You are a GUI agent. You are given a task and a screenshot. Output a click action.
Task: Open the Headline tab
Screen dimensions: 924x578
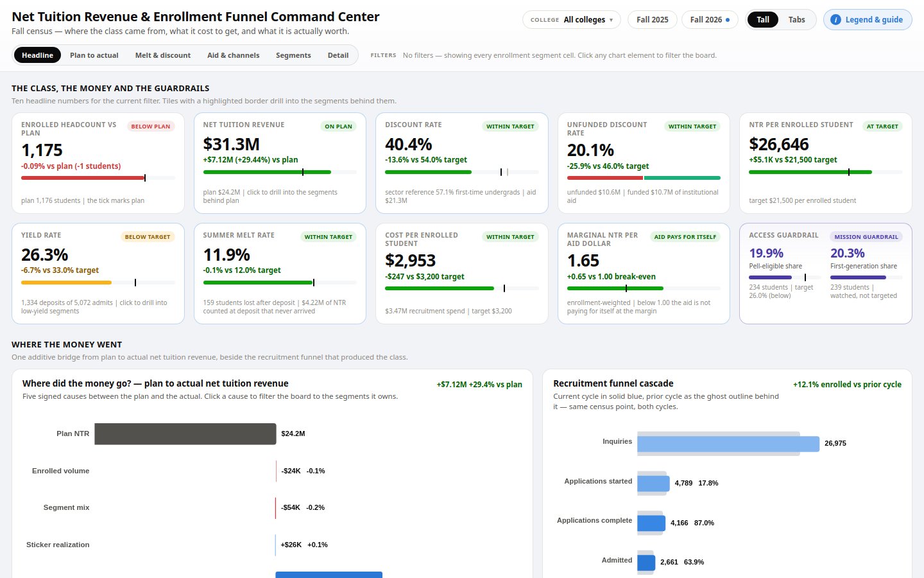pyautogui.click(x=37, y=55)
